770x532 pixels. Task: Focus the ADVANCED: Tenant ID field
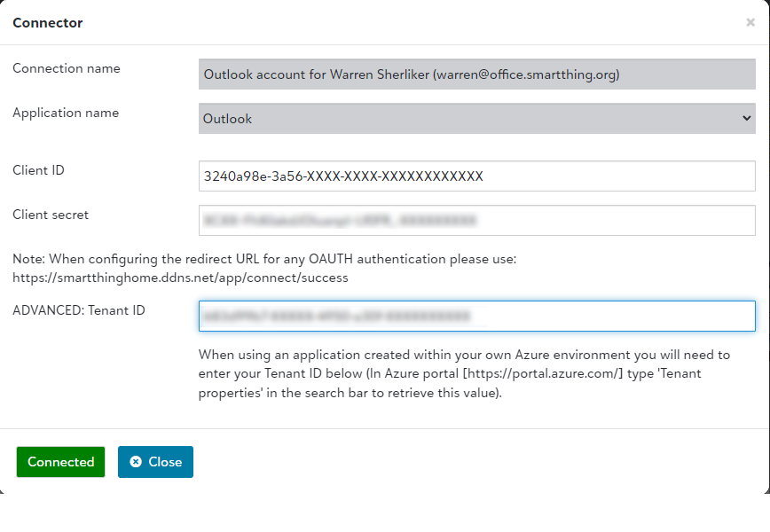coord(477,316)
